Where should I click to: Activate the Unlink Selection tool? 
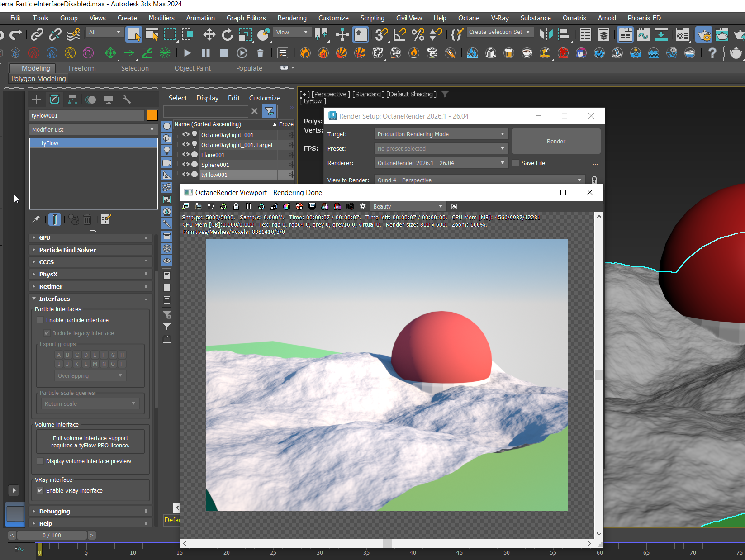pos(55,34)
